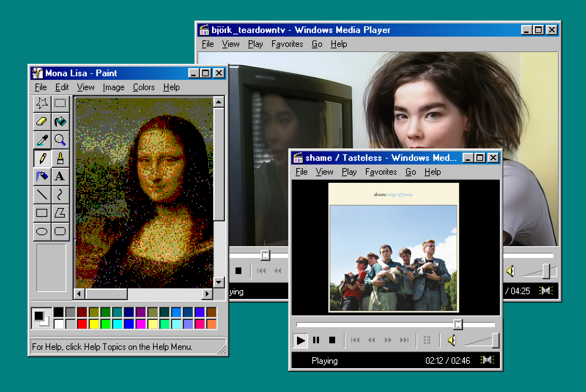
Task: Pick the white color swatch in Paint palette
Action: click(x=59, y=324)
